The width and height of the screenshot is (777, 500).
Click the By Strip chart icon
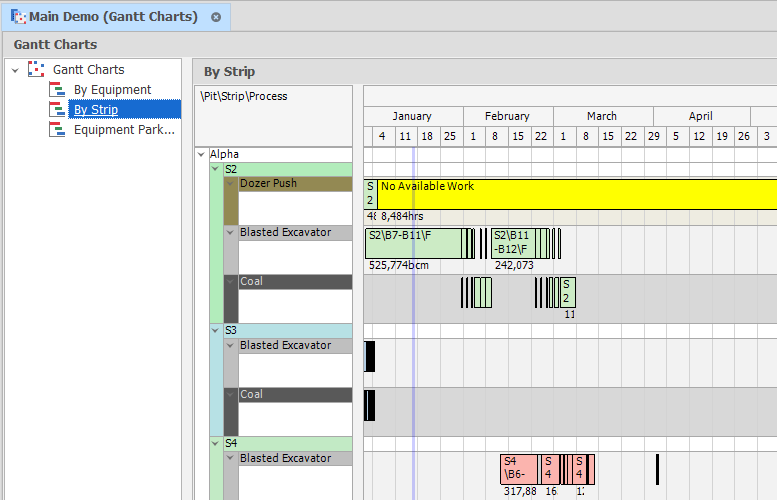[x=56, y=110]
